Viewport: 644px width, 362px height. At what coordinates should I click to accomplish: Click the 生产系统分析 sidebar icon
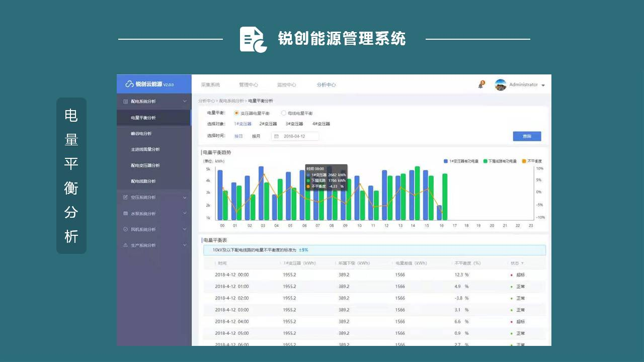126,245
